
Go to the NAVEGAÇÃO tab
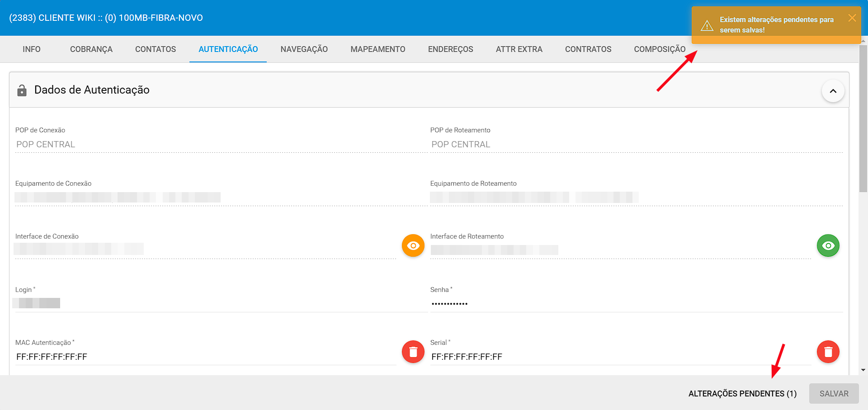[x=304, y=49]
